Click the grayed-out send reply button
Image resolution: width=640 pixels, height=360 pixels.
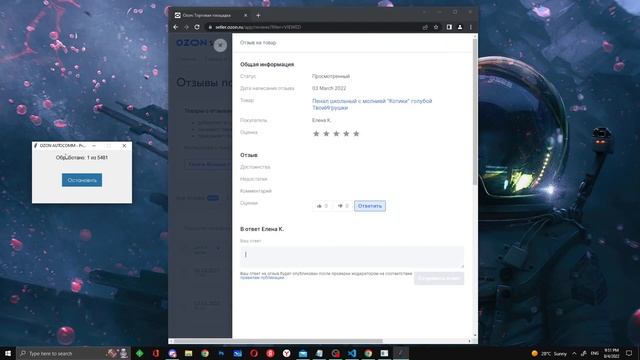pos(439,278)
